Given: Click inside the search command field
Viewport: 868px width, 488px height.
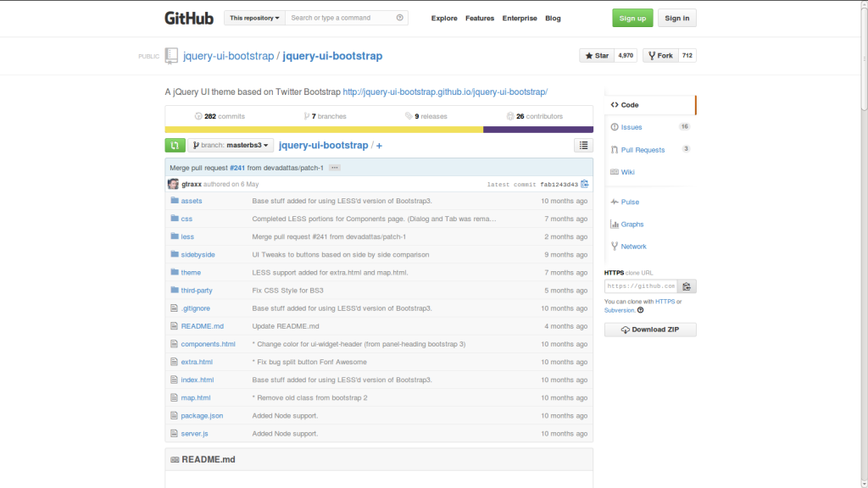Looking at the screenshot, I should tap(347, 17).
